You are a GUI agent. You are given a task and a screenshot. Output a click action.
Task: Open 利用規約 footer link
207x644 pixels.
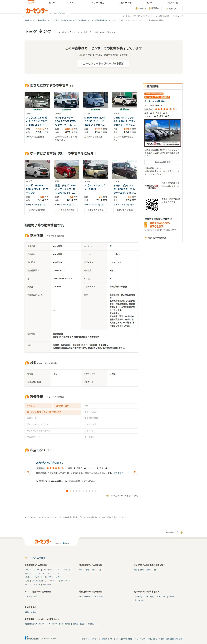104,639
